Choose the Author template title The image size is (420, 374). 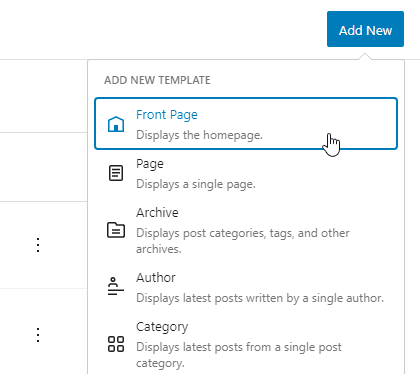156,277
